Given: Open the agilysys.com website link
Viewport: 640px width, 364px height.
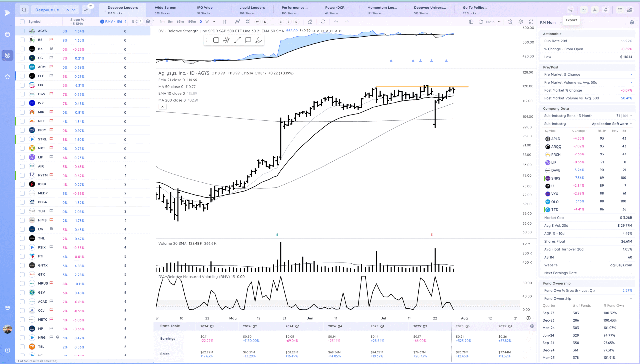Looking at the screenshot, I should pyautogui.click(x=621, y=265).
